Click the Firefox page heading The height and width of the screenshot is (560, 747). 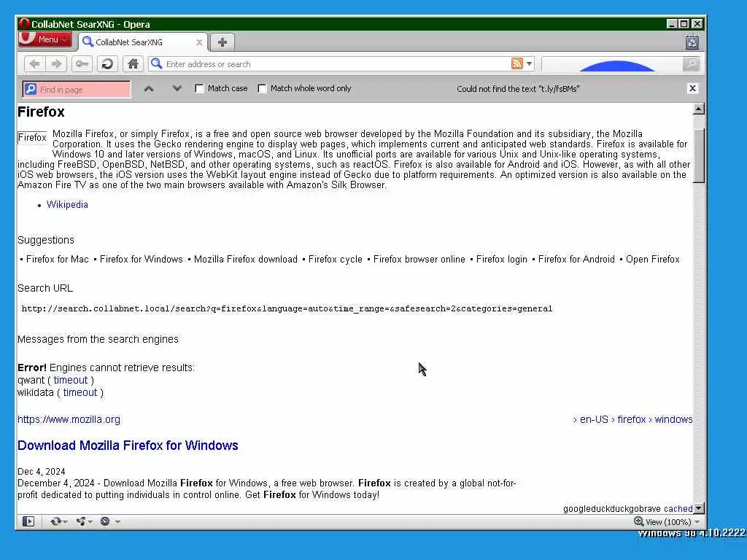coord(41,112)
